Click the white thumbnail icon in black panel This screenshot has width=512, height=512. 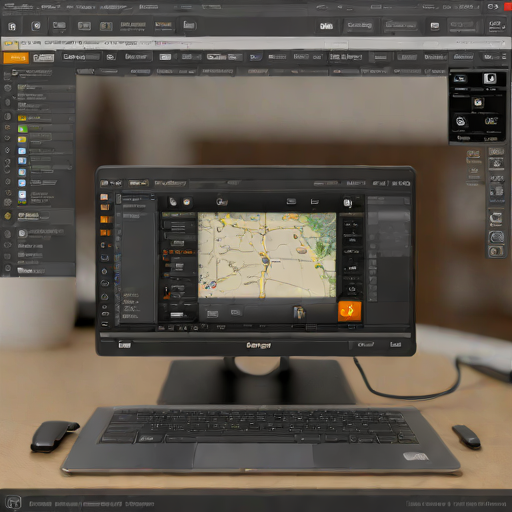[x=490, y=79]
